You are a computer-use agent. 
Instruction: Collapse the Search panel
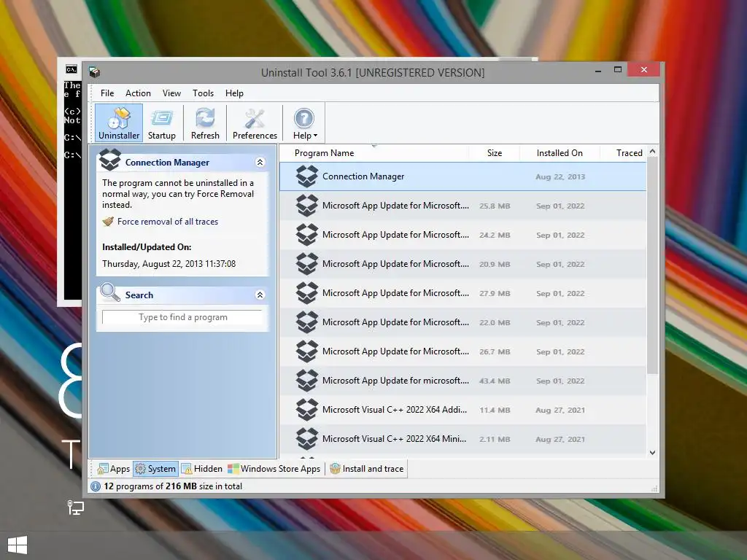[260, 295]
